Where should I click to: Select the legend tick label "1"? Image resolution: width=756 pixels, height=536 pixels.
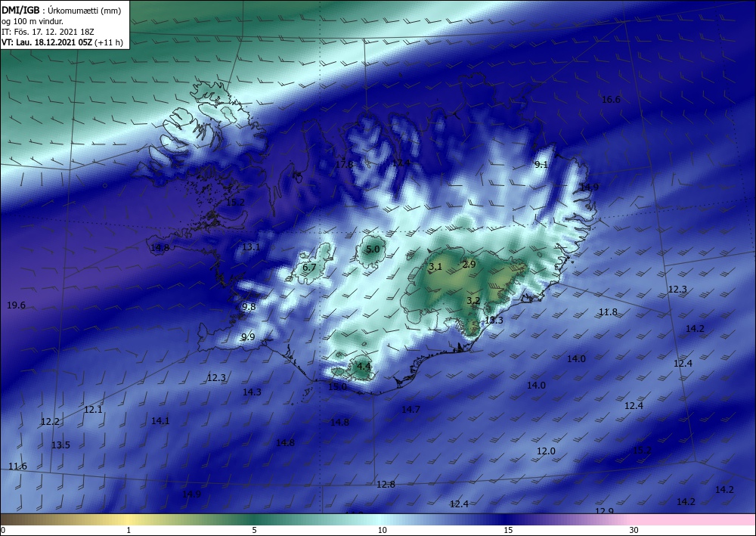[x=129, y=530]
